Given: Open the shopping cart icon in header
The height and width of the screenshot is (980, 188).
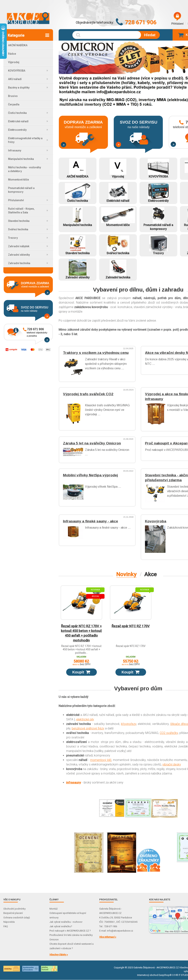Looking at the screenshot, I should click(x=181, y=35).
